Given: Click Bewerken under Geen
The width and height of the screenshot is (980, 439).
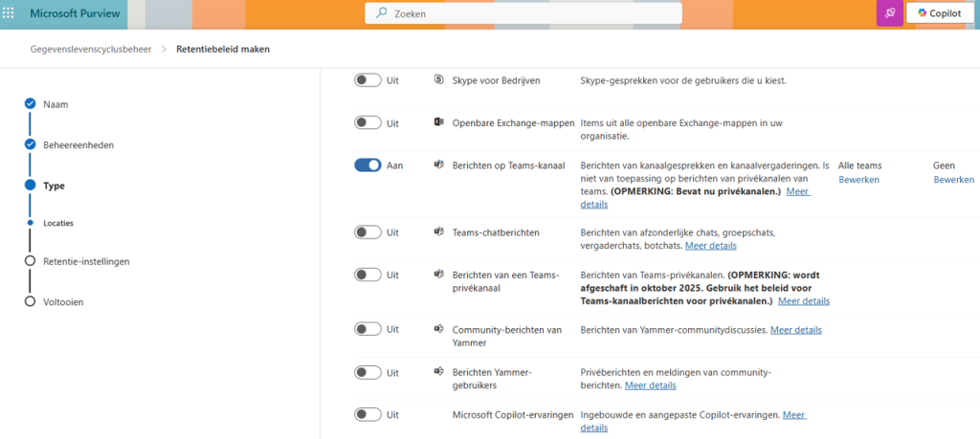Looking at the screenshot, I should [954, 179].
